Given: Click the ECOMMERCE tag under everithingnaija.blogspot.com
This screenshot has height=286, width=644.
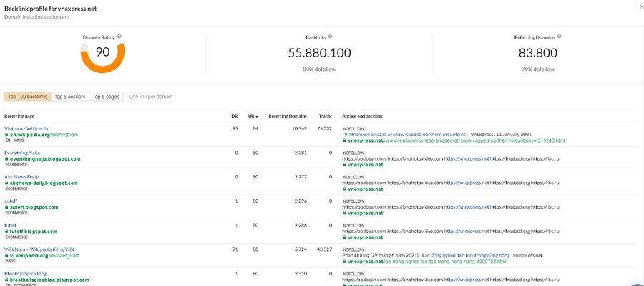Looking at the screenshot, I should tap(16, 165).
